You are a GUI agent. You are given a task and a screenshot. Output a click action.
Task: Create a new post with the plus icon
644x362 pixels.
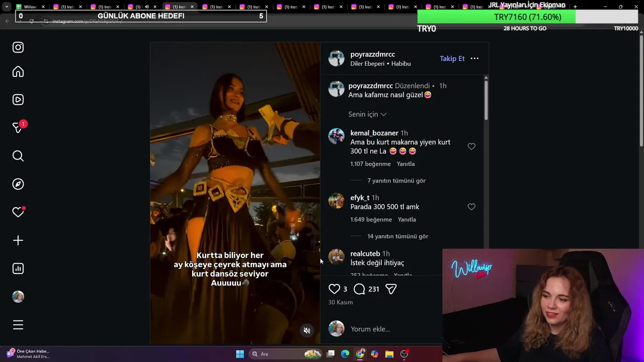click(x=18, y=240)
